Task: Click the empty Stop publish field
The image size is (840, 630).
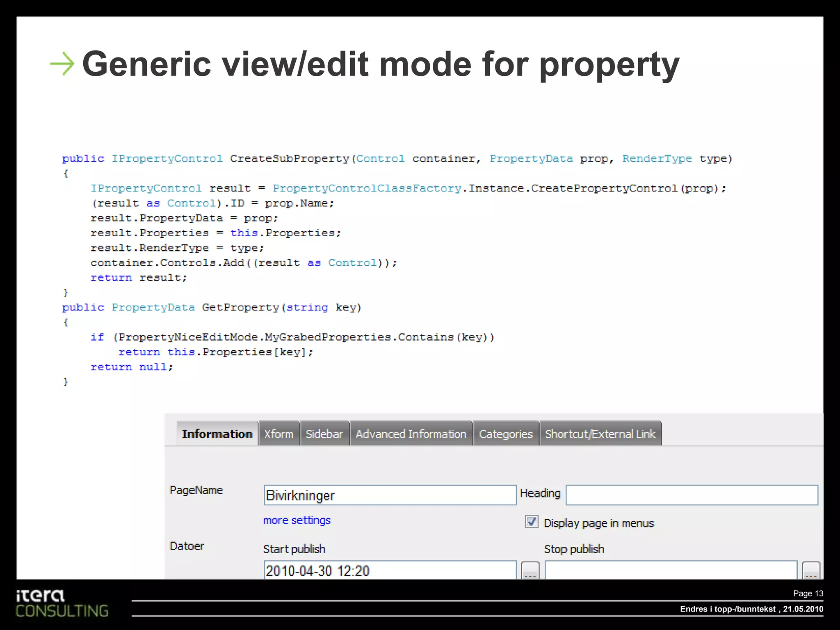Action: (671, 571)
